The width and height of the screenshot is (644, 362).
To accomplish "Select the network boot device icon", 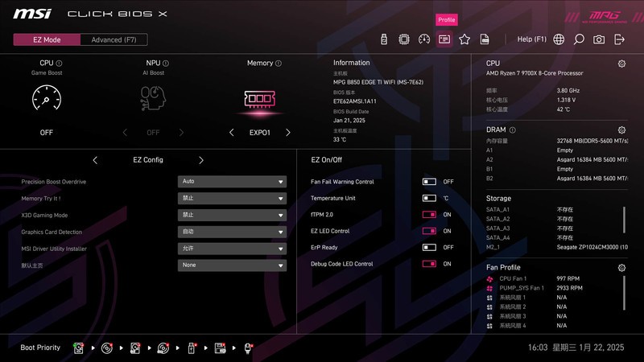I will pyautogui.click(x=248, y=348).
